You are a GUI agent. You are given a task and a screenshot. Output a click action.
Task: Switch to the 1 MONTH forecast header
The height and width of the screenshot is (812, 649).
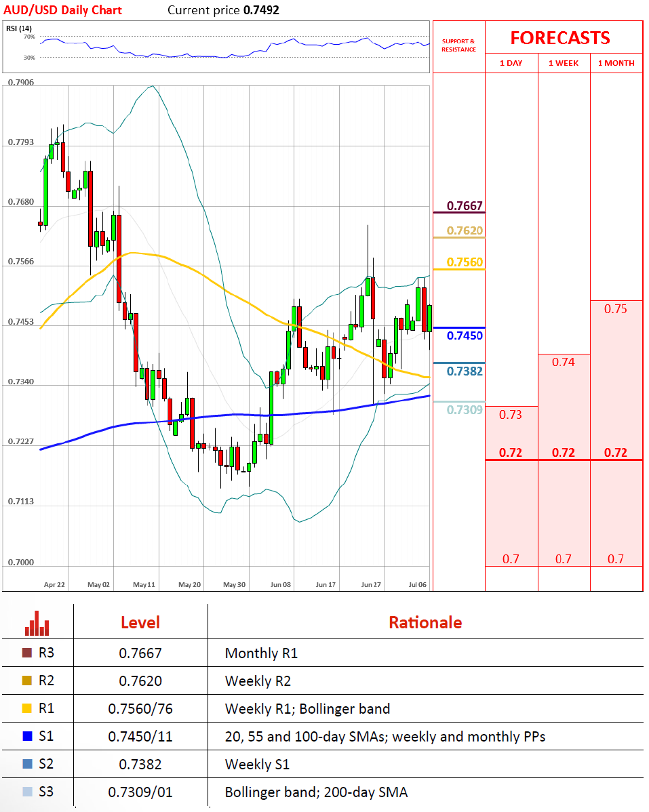pyautogui.click(x=616, y=63)
